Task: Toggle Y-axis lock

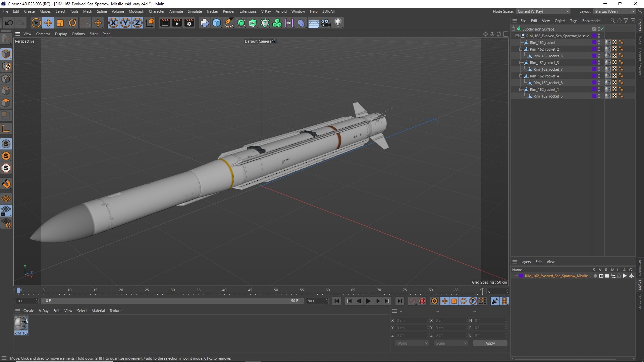Action: click(x=125, y=23)
